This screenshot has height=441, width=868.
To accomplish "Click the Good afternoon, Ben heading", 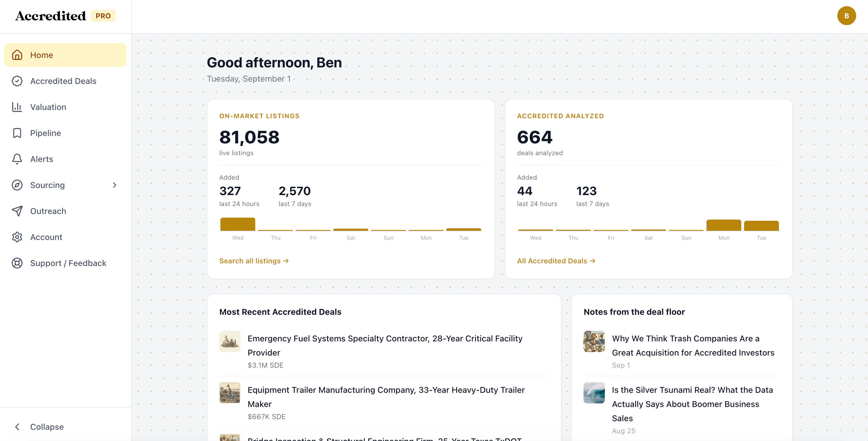I will click(274, 62).
